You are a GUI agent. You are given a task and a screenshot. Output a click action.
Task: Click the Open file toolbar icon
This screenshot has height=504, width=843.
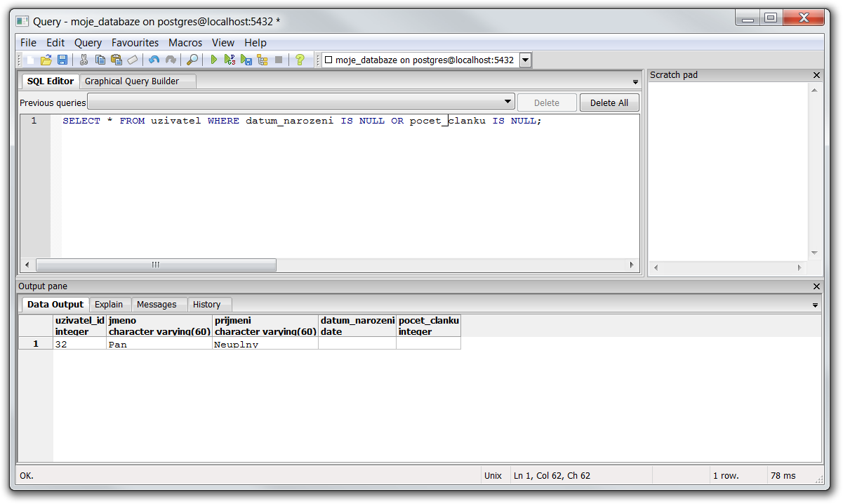pos(46,60)
